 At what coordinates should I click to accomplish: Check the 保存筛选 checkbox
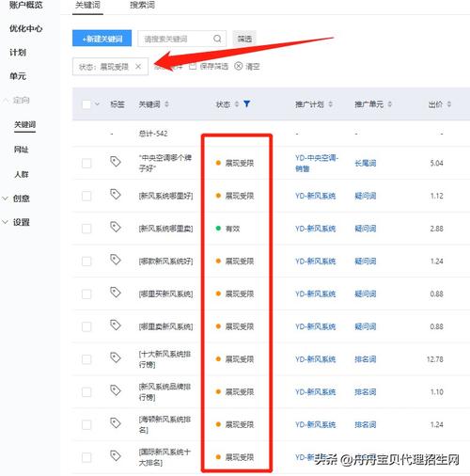[193, 66]
